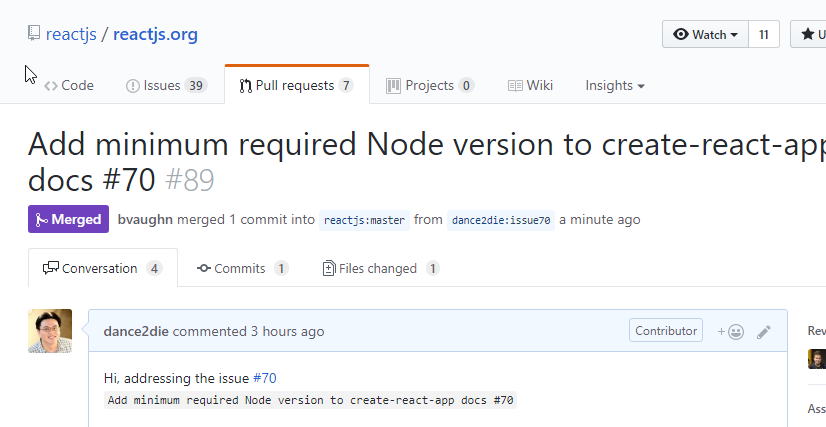
Task: Select the Pull requests tab
Action: point(296,86)
